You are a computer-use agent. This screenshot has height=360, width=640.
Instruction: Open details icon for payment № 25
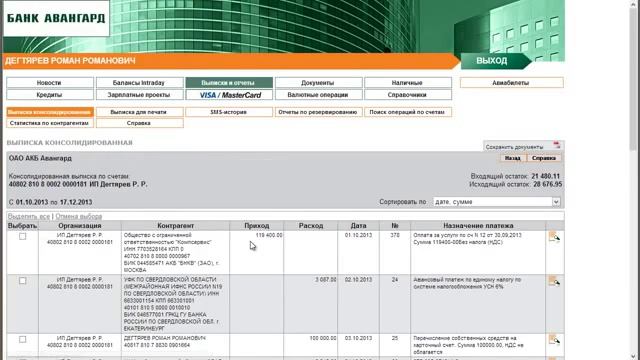point(554,340)
